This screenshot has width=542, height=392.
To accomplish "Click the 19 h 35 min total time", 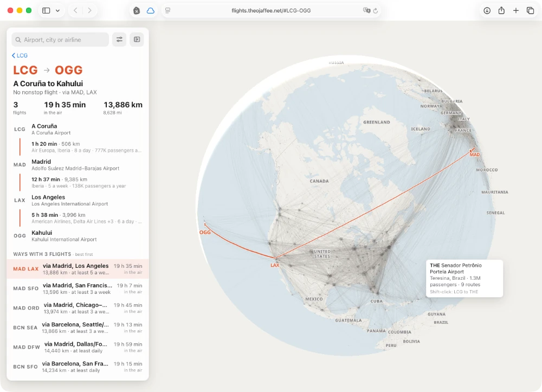I will tap(64, 105).
